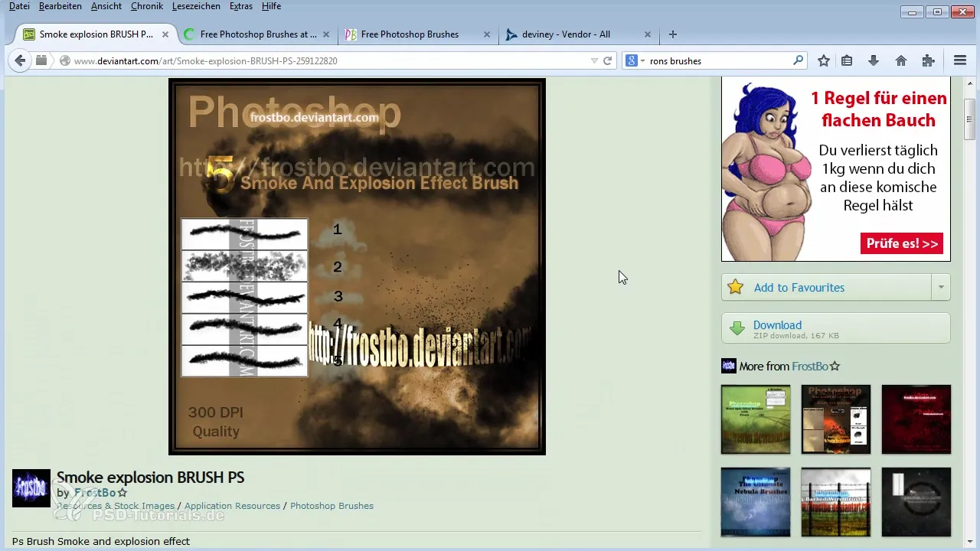Open the dark grey circular brush thumbnail
Image resolution: width=980 pixels, height=551 pixels.
pyautogui.click(x=916, y=502)
